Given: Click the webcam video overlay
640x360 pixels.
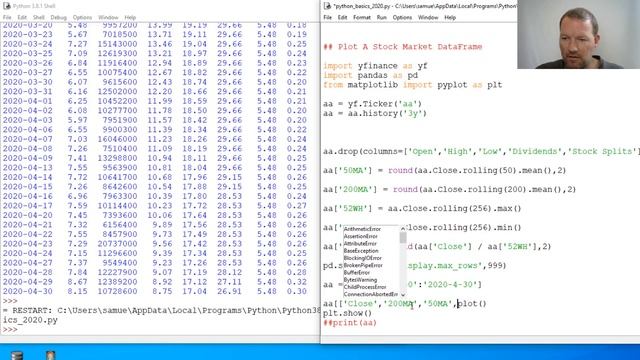Looking at the screenshot, I should click(578, 34).
